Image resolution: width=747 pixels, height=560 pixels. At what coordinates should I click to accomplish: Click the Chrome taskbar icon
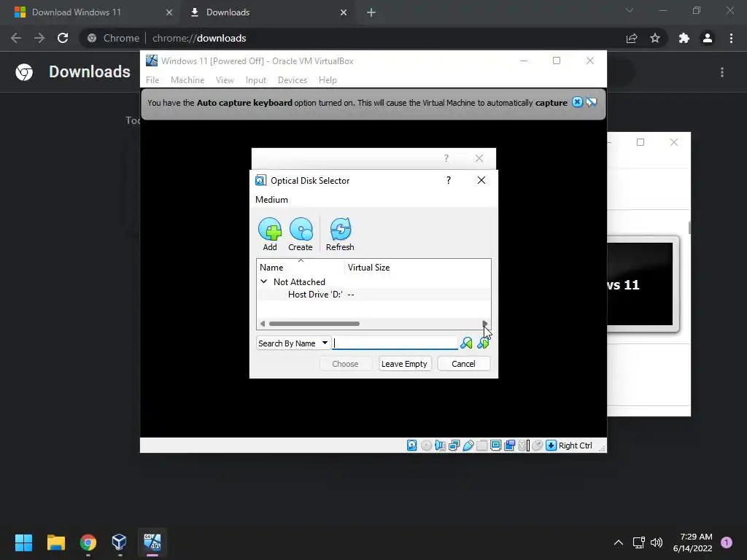[88, 542]
